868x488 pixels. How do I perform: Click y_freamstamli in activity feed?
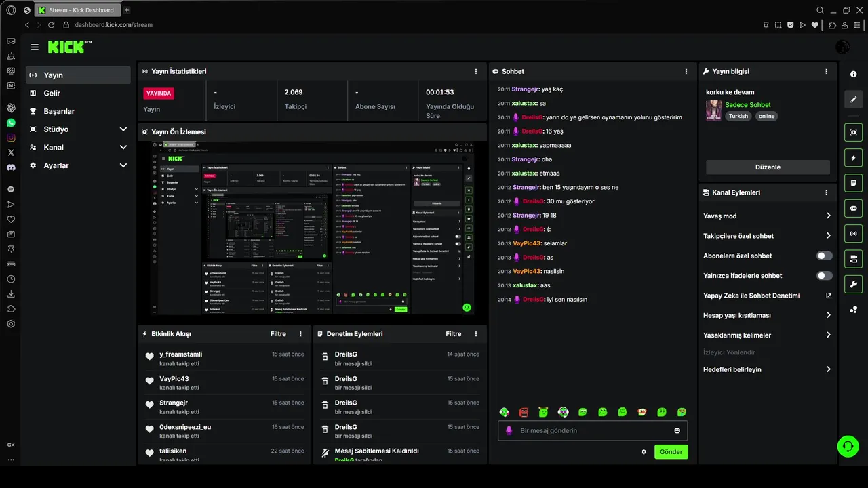pos(180,354)
